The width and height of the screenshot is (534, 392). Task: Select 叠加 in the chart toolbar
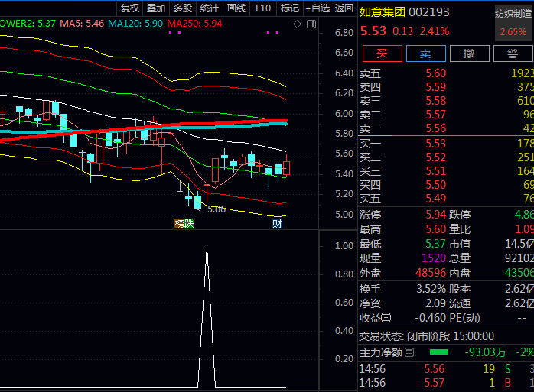coord(156,8)
